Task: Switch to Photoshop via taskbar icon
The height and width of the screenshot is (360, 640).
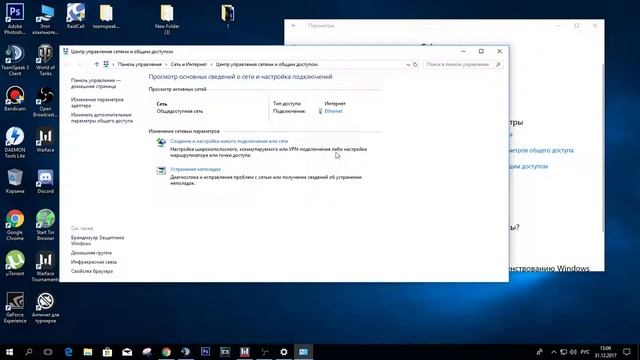Action: click(205, 351)
